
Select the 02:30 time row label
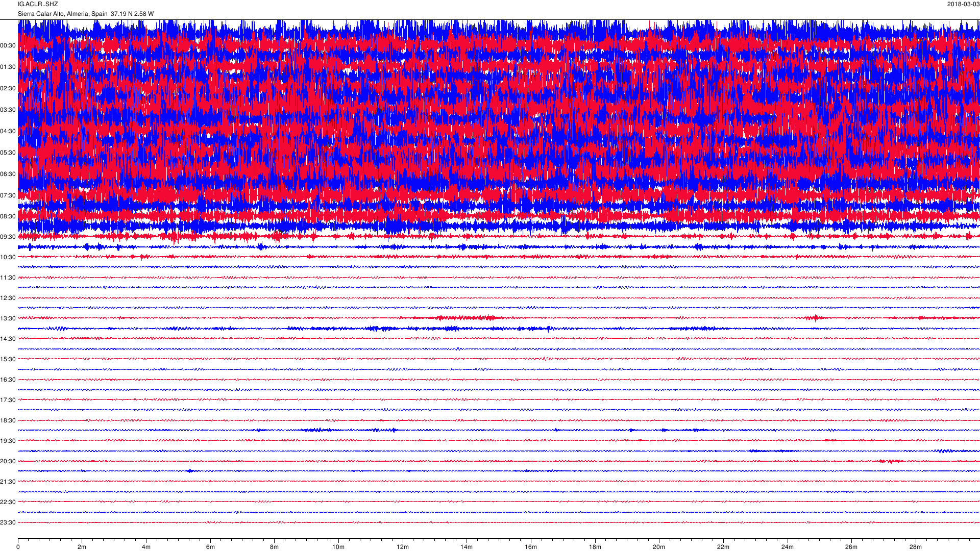(x=8, y=89)
